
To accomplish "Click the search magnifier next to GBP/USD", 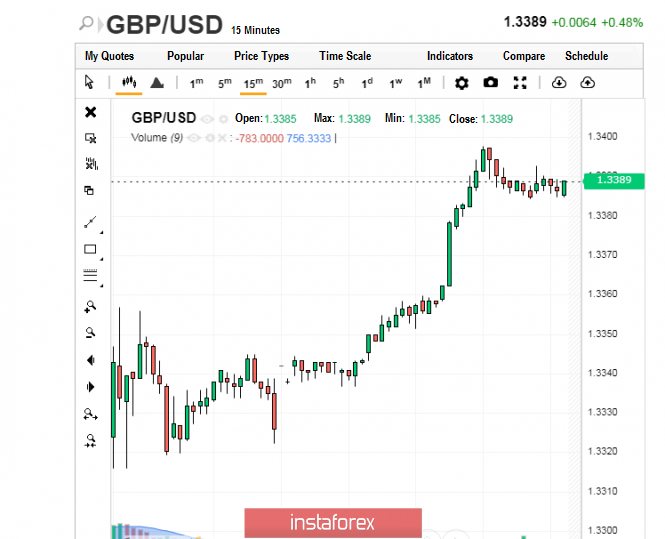I will 86,23.
